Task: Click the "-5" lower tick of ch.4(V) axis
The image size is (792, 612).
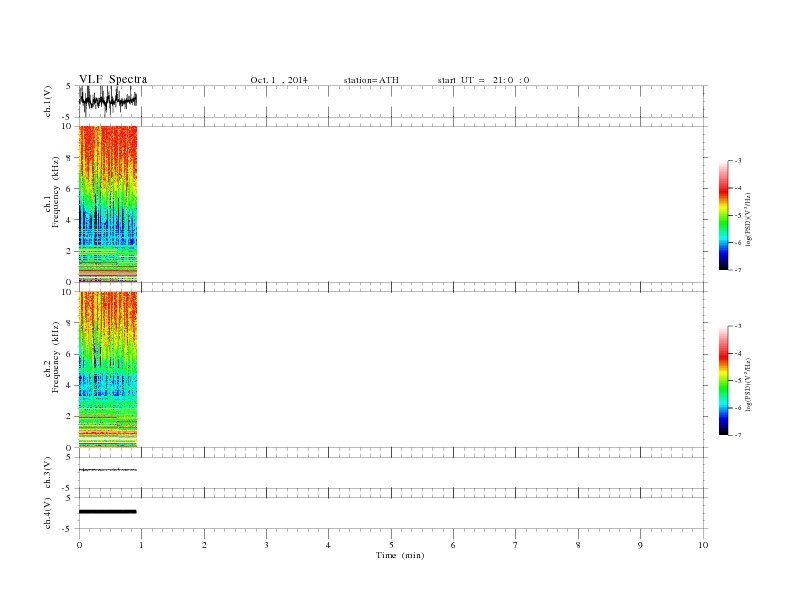Action: (67, 530)
